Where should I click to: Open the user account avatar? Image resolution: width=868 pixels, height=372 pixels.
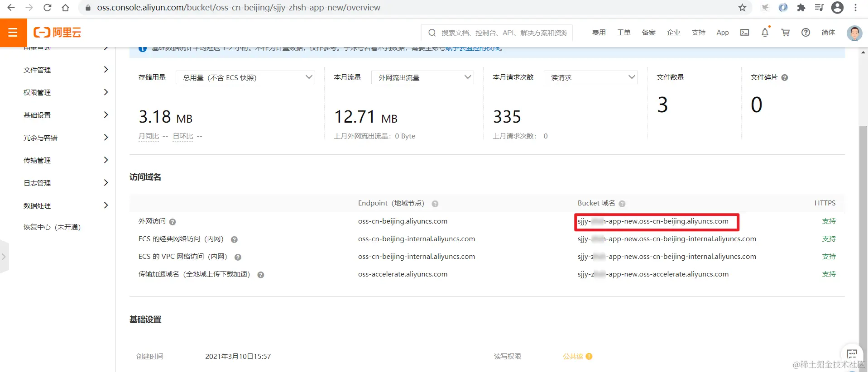coord(854,33)
